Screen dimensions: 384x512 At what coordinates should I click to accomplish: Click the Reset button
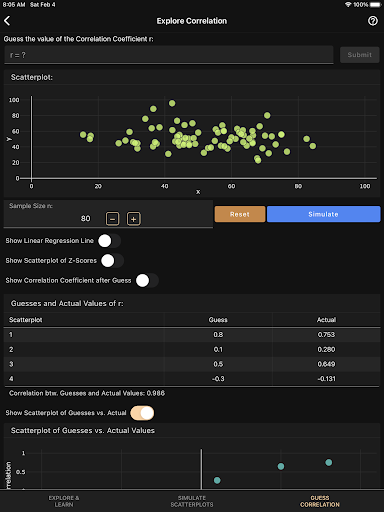tap(240, 214)
